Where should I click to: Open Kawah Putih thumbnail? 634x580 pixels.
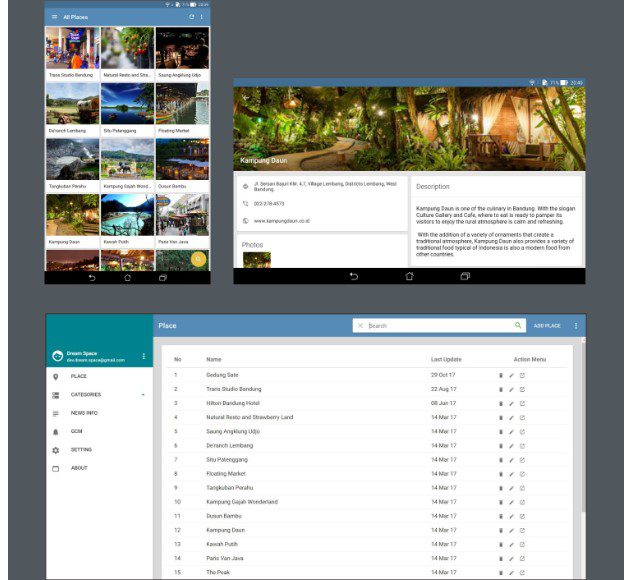click(127, 215)
